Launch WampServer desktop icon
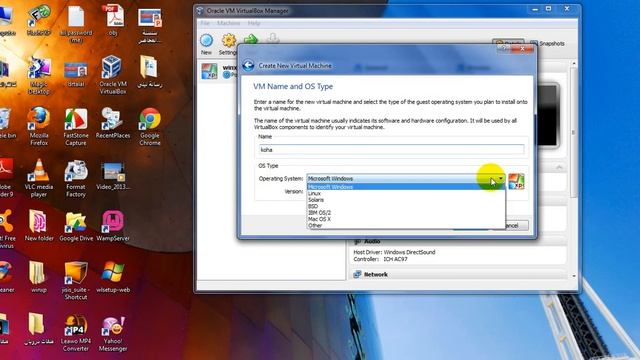The image size is (640, 360). point(113,222)
